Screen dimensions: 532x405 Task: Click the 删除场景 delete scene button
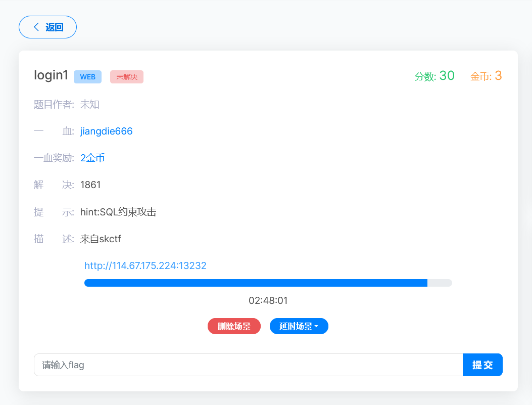point(234,326)
